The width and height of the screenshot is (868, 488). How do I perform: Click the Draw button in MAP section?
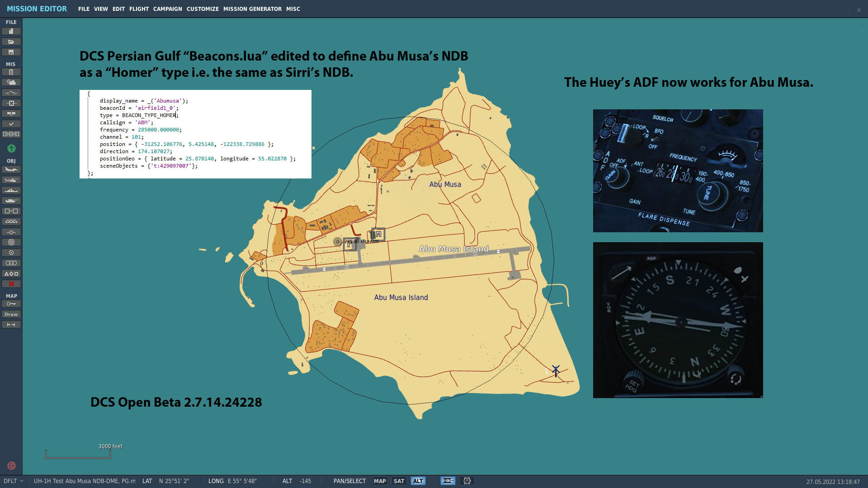(11, 314)
